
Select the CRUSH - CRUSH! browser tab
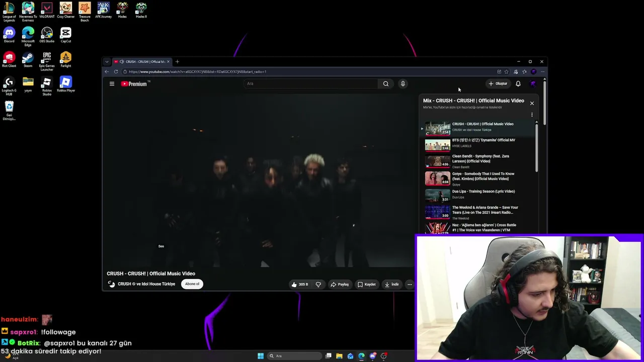coord(142,62)
